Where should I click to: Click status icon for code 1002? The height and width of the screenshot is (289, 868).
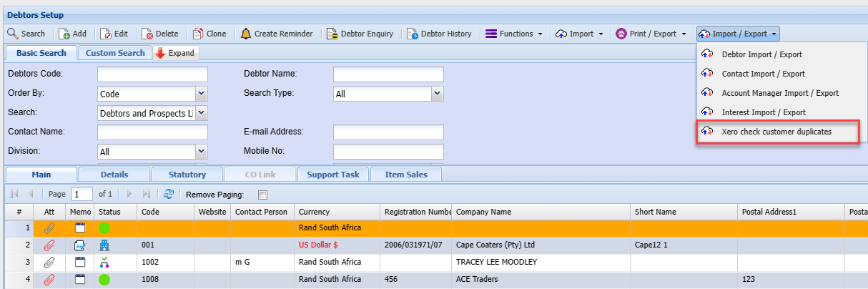coord(105,263)
